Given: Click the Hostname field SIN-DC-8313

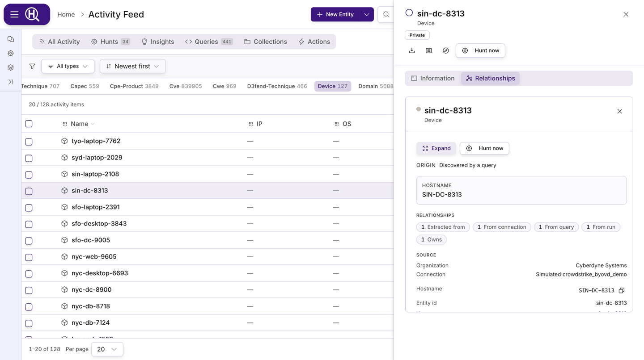Looking at the screenshot, I should click(x=521, y=190).
